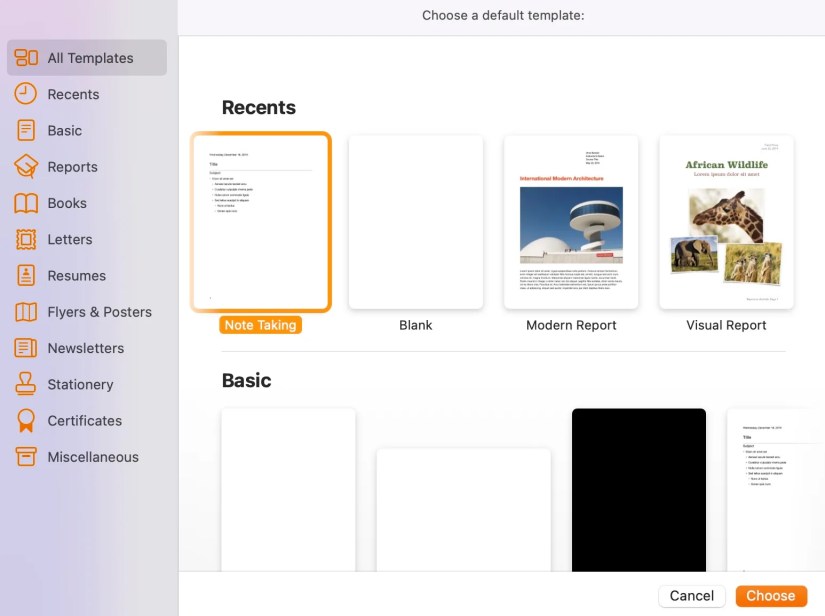
Task: Click the Basic document icon
Action: coord(26,130)
